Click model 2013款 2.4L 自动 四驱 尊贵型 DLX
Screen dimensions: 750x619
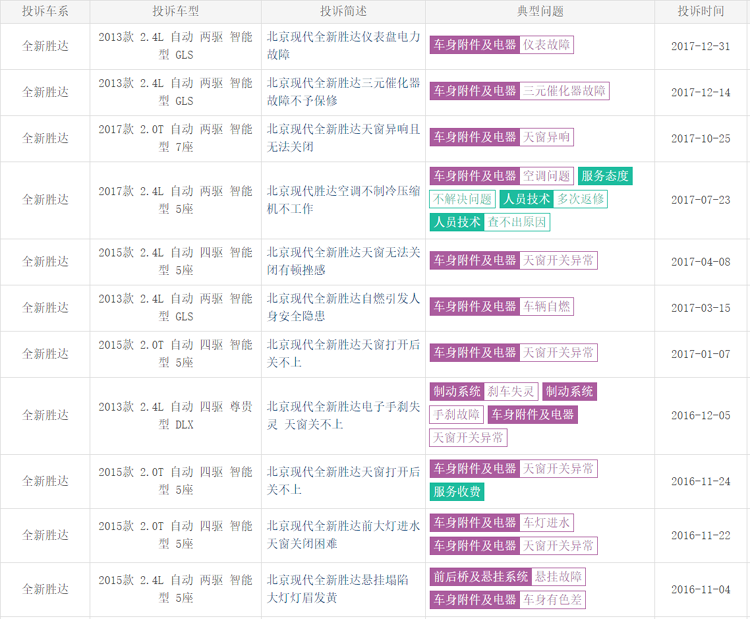tap(176, 415)
